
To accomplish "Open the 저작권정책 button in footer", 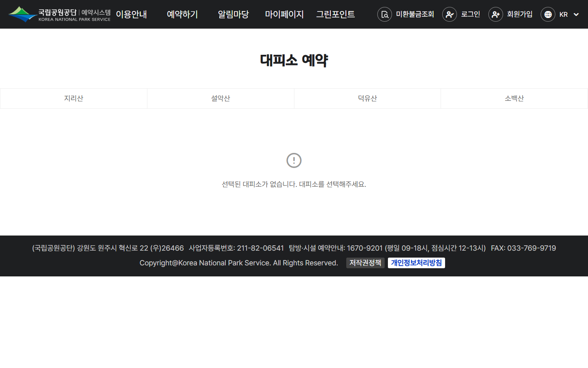I will (x=365, y=263).
